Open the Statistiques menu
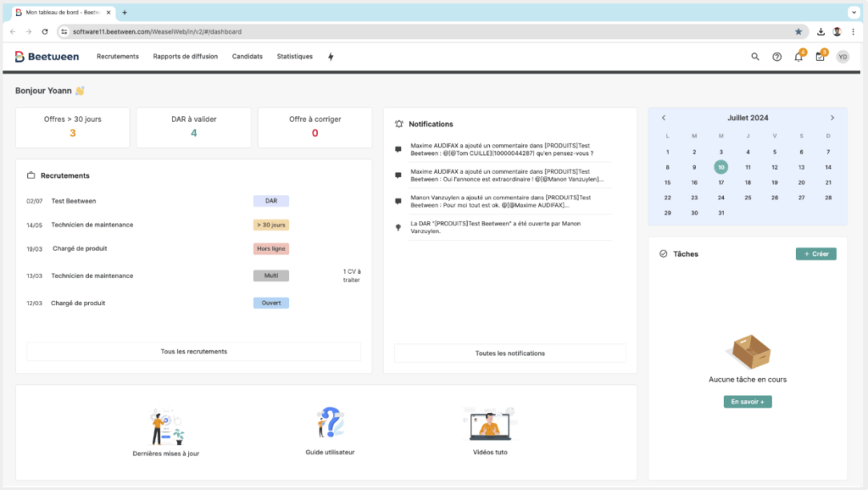 294,57
